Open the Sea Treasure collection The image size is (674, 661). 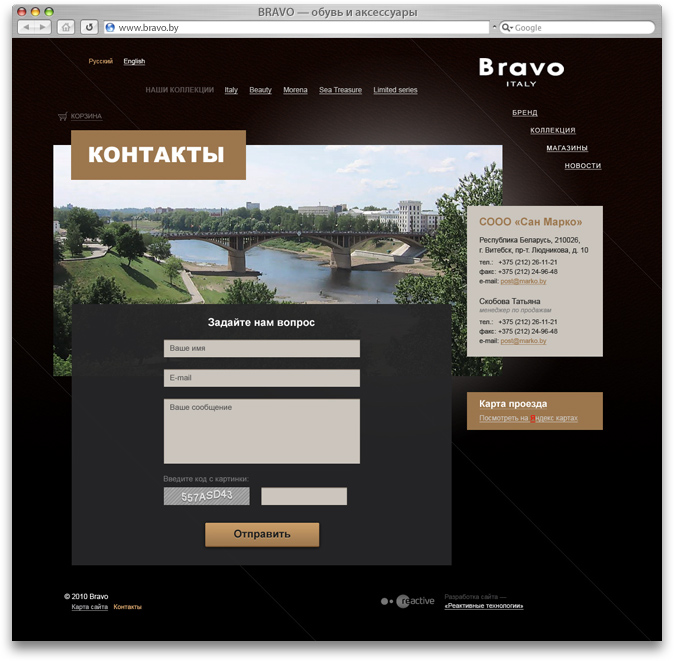tap(340, 90)
